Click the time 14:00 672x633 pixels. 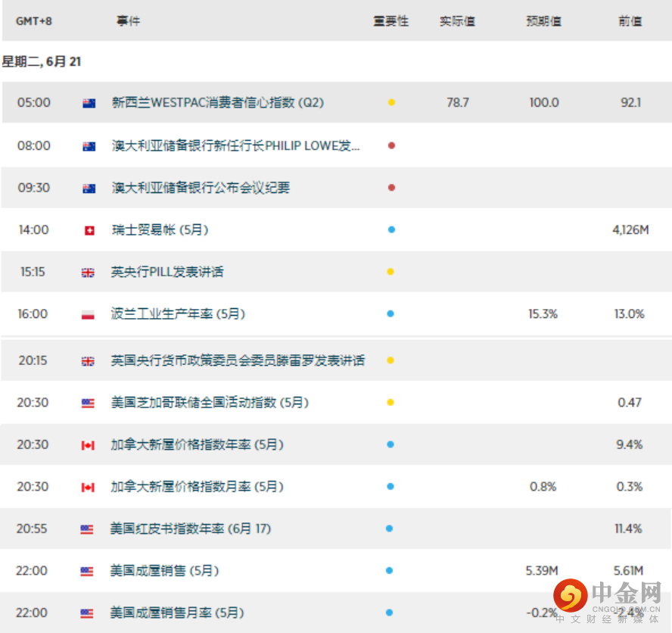[34, 230]
